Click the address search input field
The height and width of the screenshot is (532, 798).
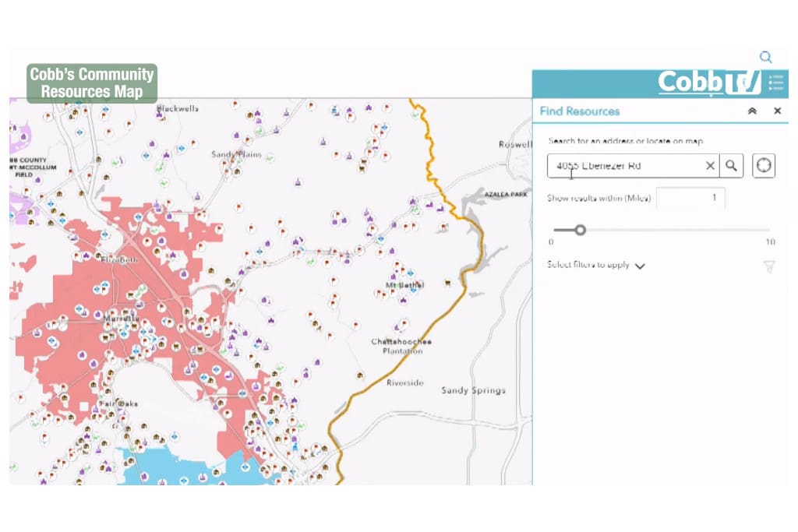coord(626,166)
